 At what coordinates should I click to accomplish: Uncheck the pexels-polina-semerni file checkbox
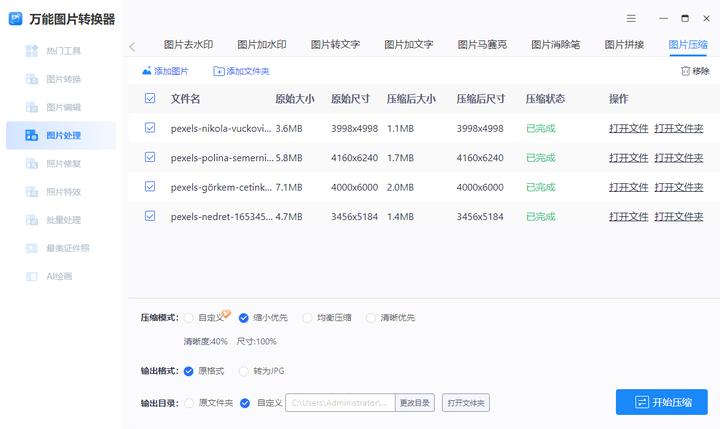point(150,157)
